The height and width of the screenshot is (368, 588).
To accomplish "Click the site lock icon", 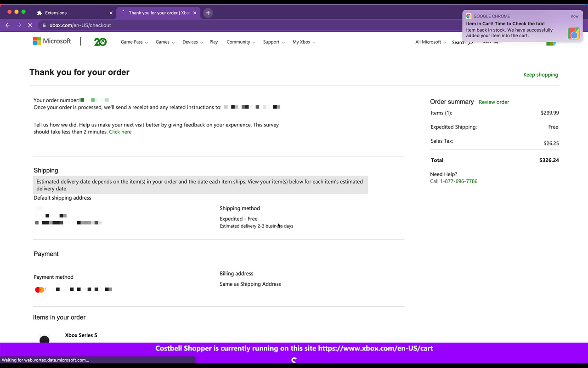I will pos(44,25).
